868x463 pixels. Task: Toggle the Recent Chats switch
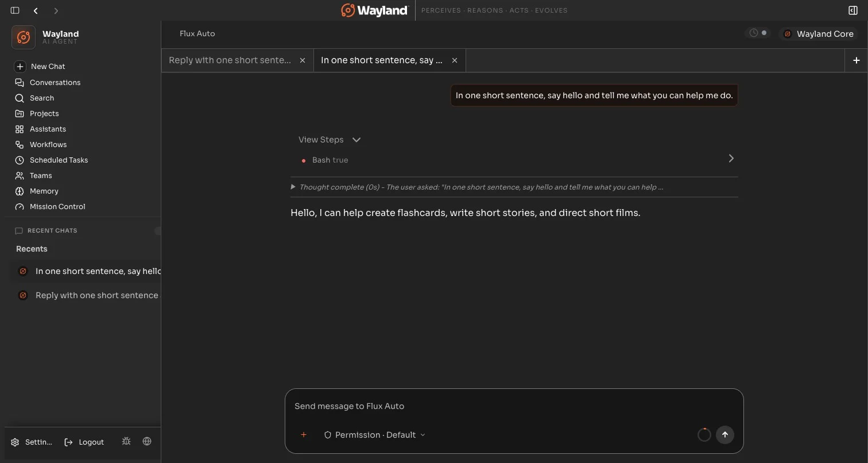click(158, 230)
